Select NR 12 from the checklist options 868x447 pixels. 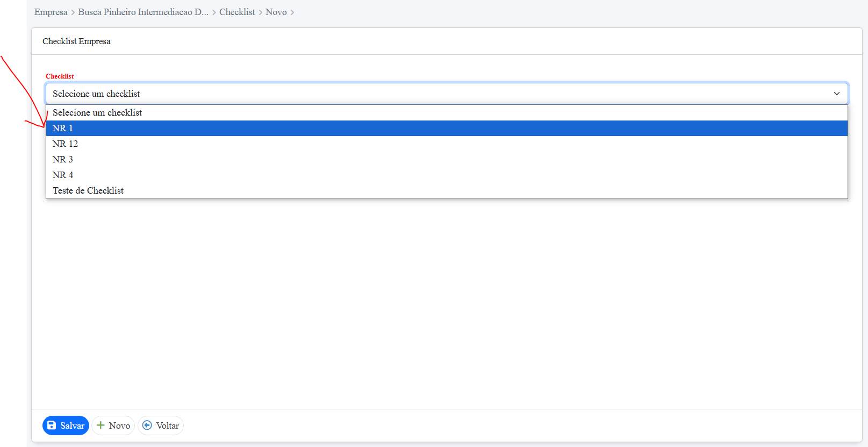[66, 144]
